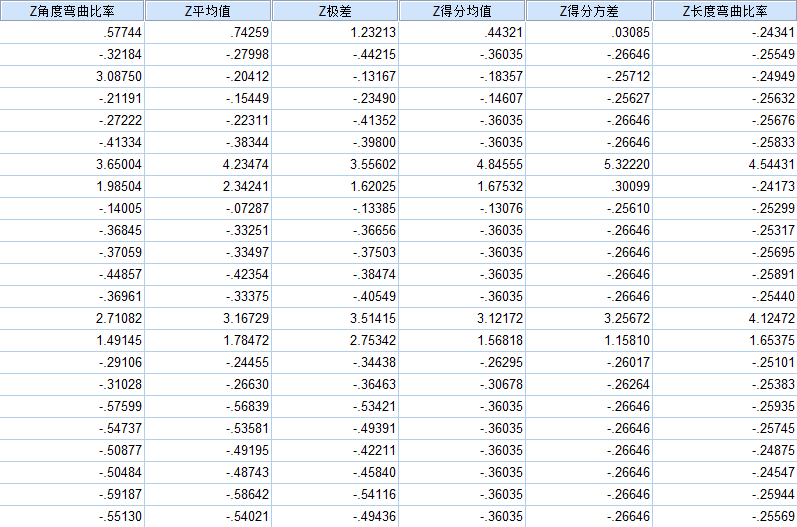The width and height of the screenshot is (797, 527).
Task: Click cell value -.14607
Action: pyautogui.click(x=501, y=98)
